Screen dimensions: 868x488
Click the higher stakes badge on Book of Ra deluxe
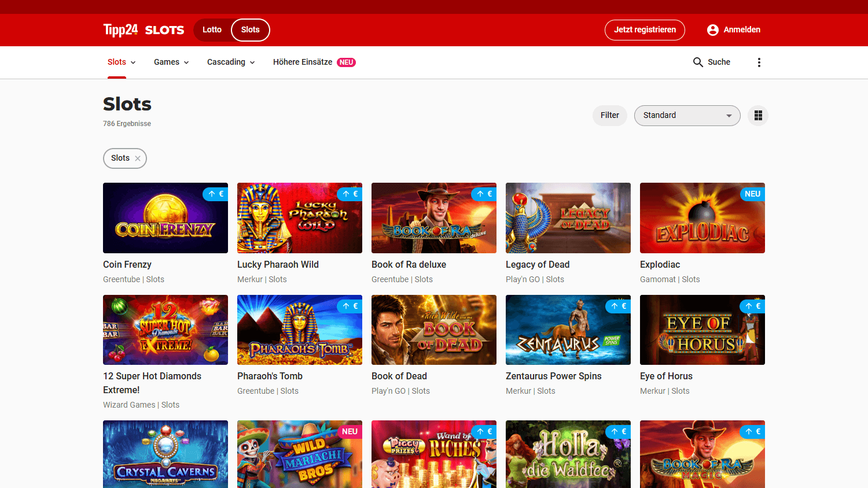pyautogui.click(x=484, y=194)
